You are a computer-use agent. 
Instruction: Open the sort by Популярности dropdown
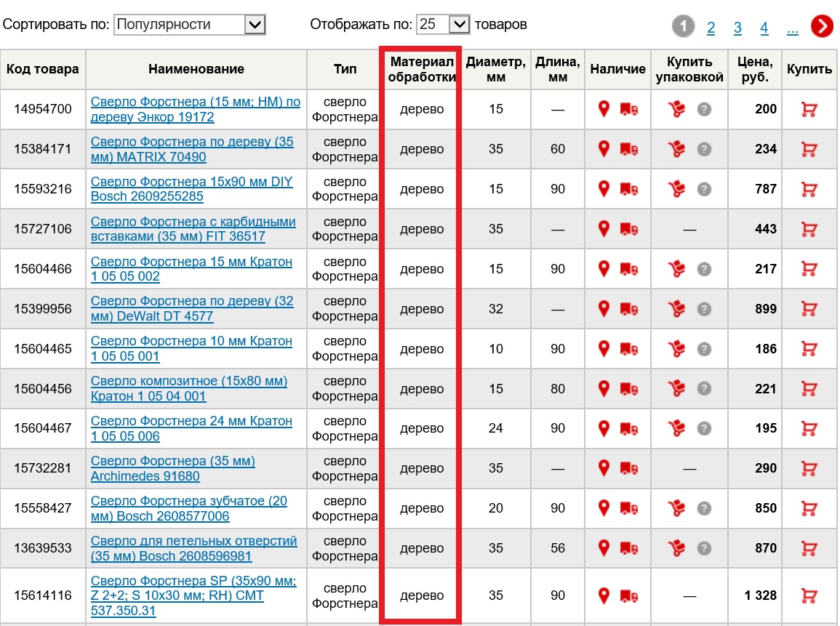(x=190, y=25)
